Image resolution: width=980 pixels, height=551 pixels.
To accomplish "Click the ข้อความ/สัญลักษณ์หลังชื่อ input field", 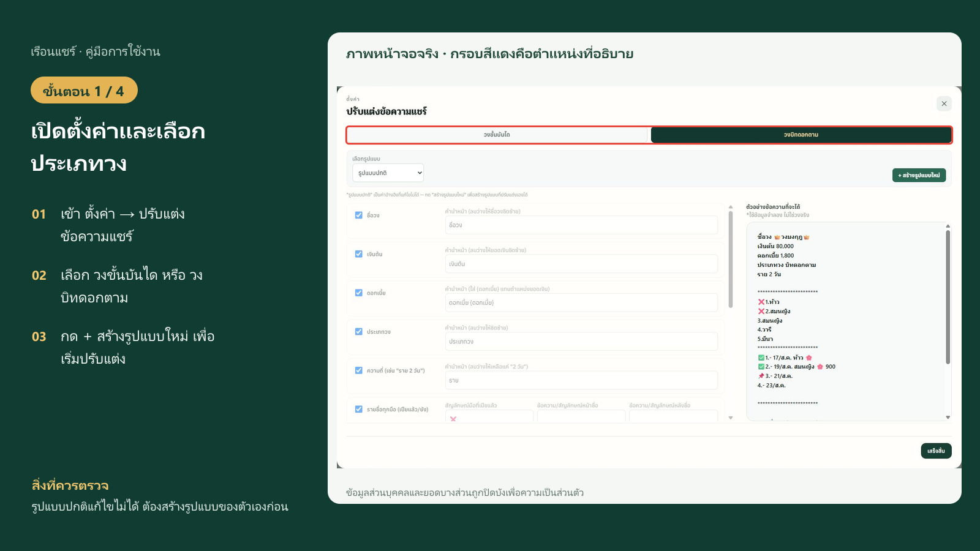I will coord(673,416).
